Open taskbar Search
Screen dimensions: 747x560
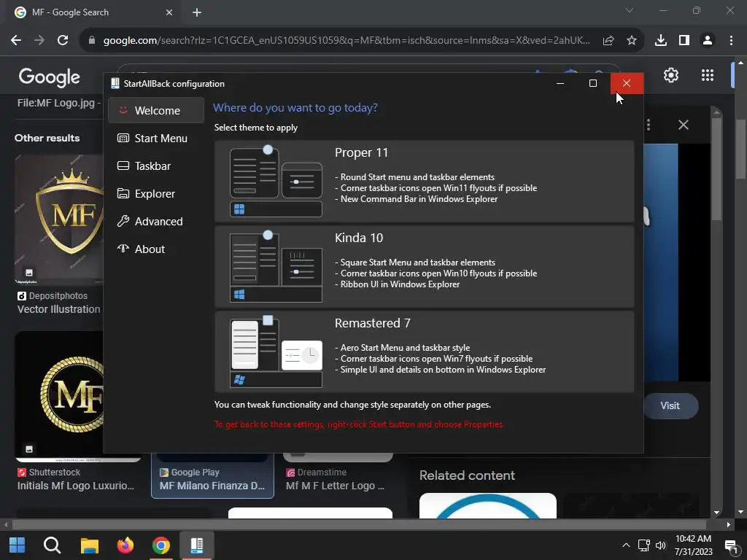point(52,545)
